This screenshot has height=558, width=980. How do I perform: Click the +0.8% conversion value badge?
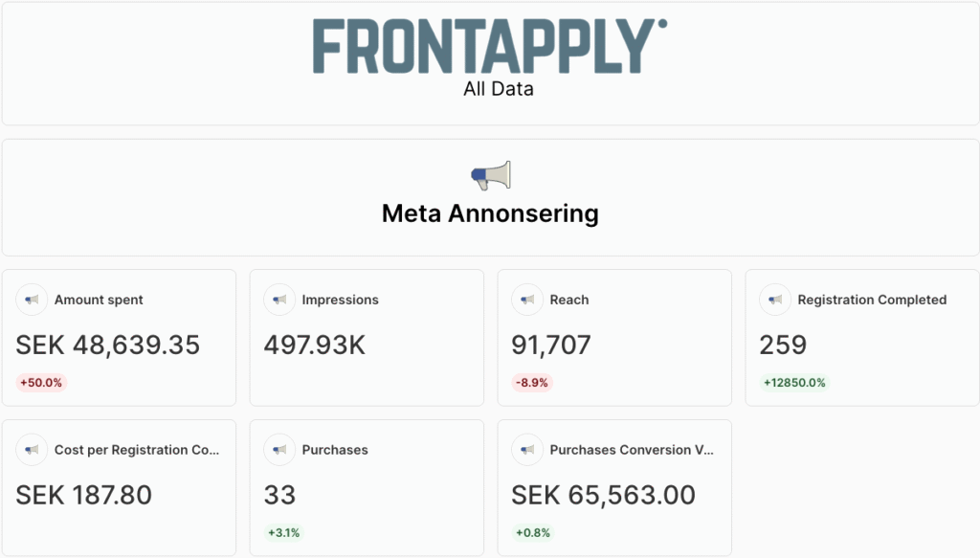535,533
